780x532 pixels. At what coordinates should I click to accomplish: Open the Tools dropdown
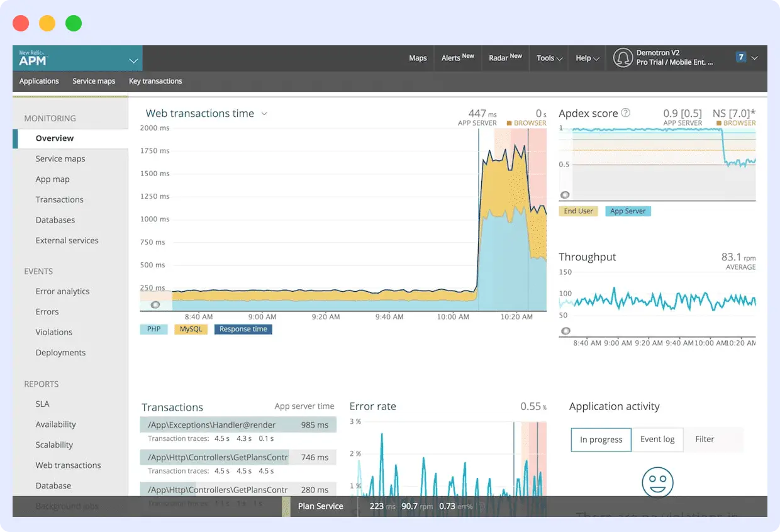pos(547,57)
